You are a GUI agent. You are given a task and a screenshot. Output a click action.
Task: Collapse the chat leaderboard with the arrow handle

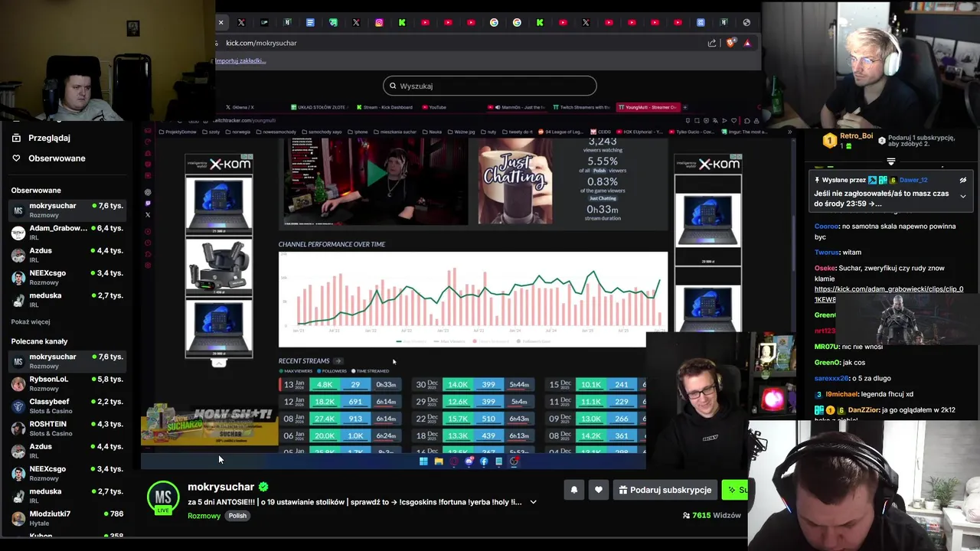(890, 161)
